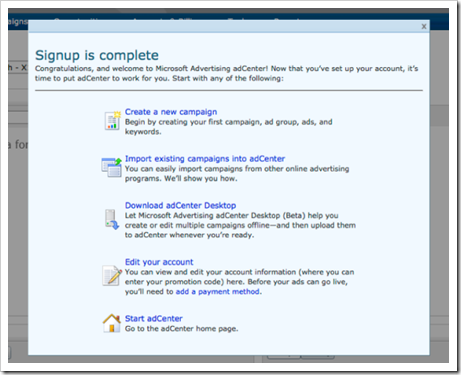Screen dimensions: 461x375
Task: Open the Edit your account link
Action: 159,262
